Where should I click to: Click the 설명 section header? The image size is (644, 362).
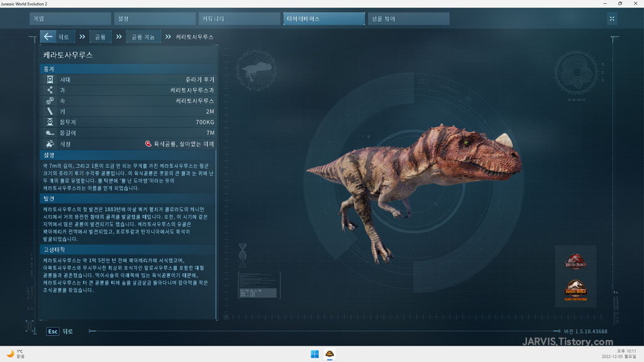[128, 155]
